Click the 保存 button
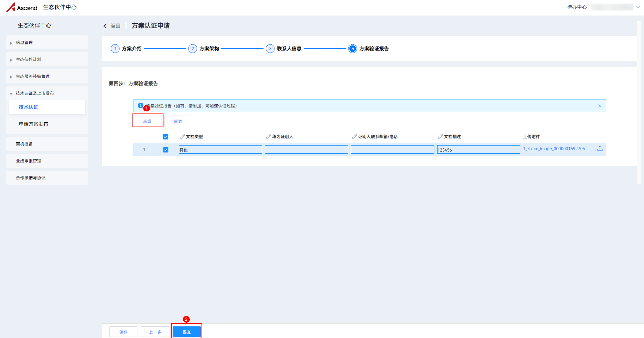 (123, 332)
